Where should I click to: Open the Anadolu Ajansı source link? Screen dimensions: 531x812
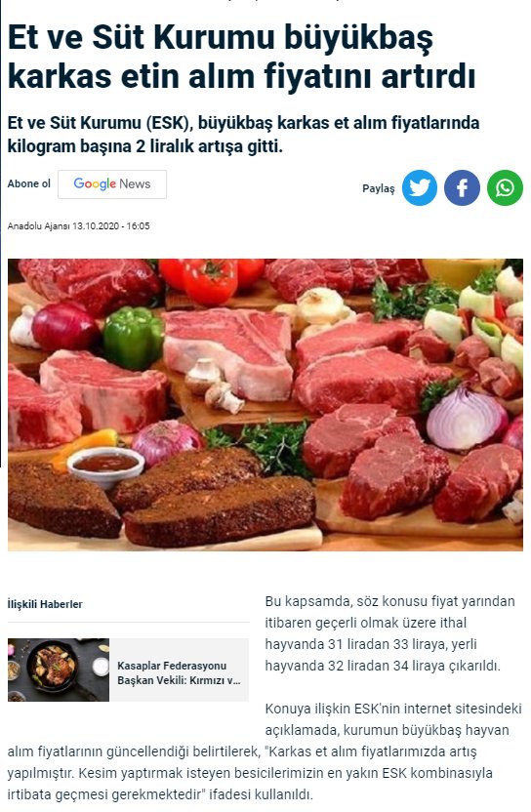tap(38, 225)
